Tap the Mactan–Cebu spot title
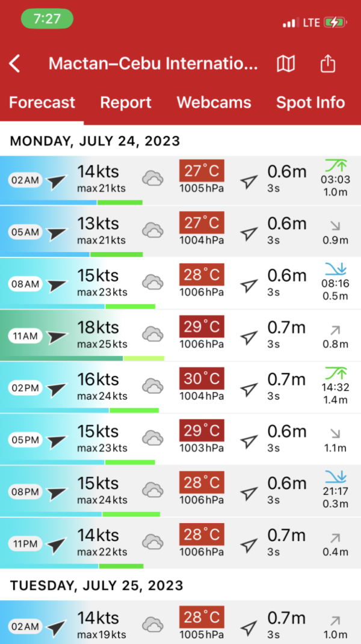 pos(153,64)
